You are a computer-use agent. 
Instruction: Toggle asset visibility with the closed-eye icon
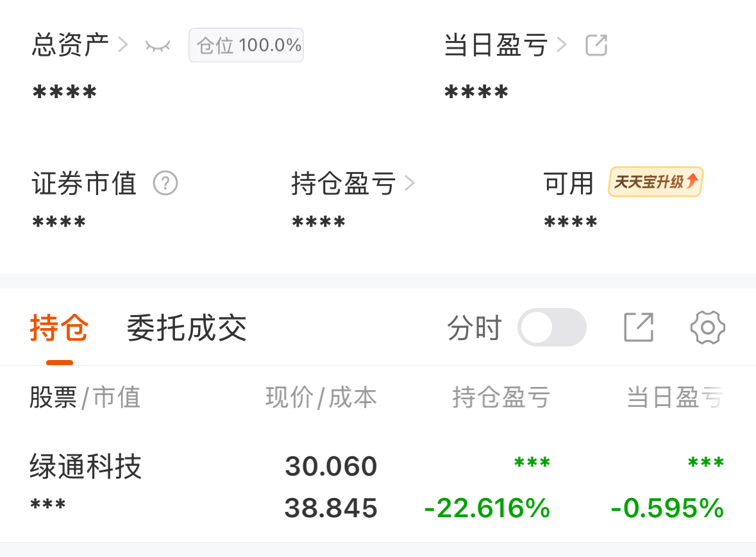point(158,46)
